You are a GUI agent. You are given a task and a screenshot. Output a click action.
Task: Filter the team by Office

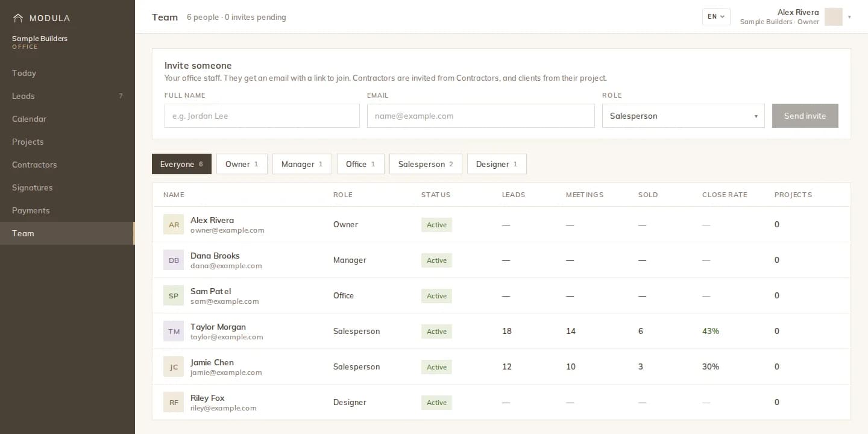pos(360,164)
